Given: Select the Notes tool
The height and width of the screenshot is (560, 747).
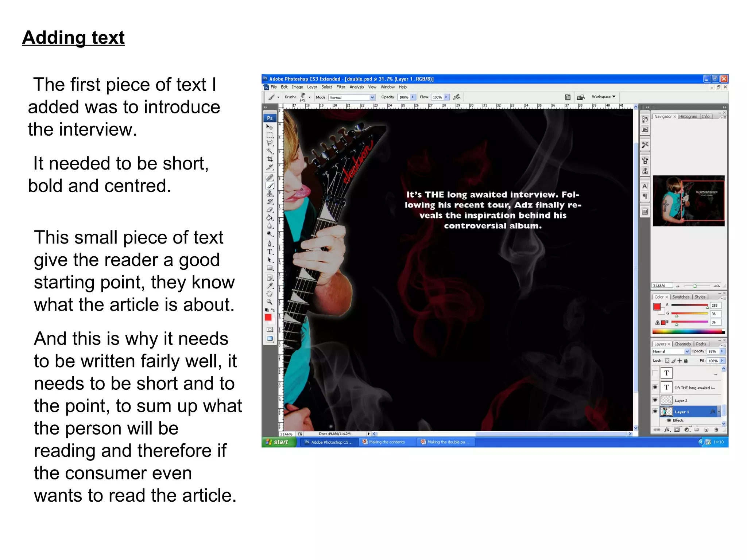Looking at the screenshot, I should [270, 278].
